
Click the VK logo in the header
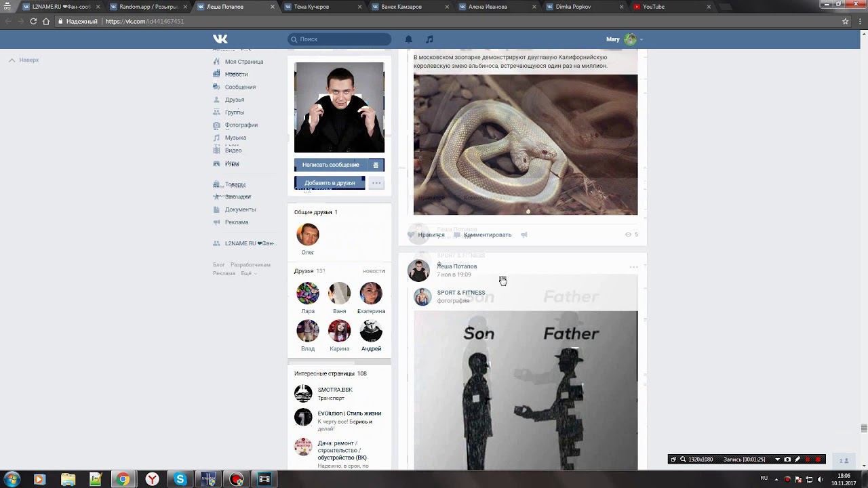pos(220,39)
